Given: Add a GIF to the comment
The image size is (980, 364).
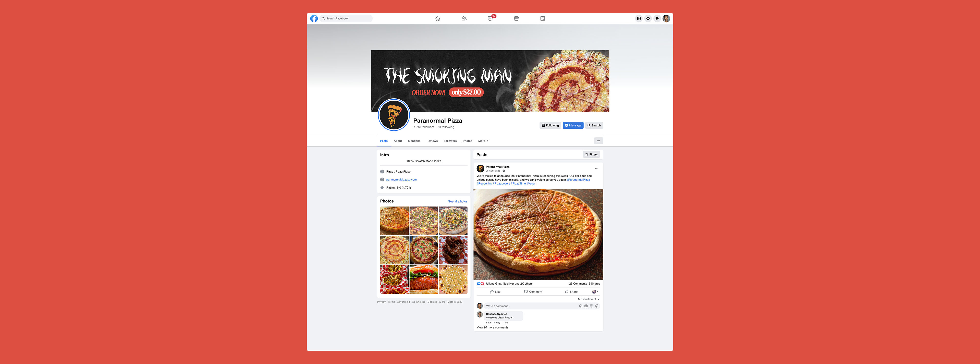Looking at the screenshot, I should click(591, 306).
